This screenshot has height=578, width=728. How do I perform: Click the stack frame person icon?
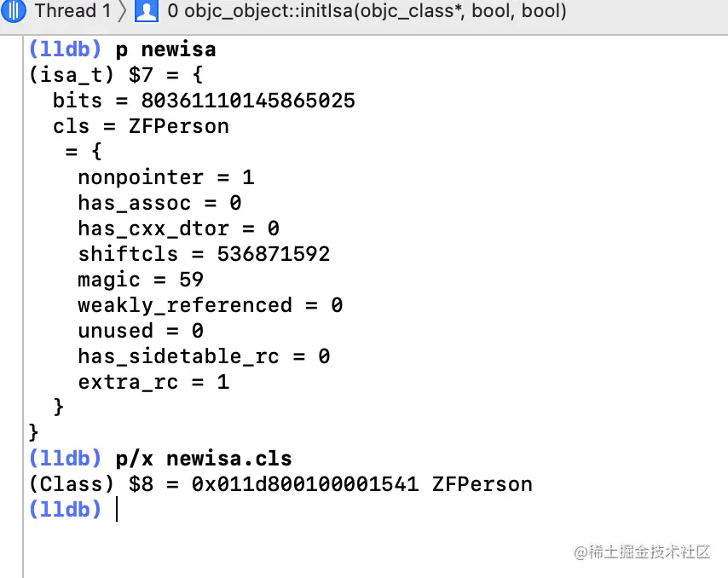[x=147, y=11]
